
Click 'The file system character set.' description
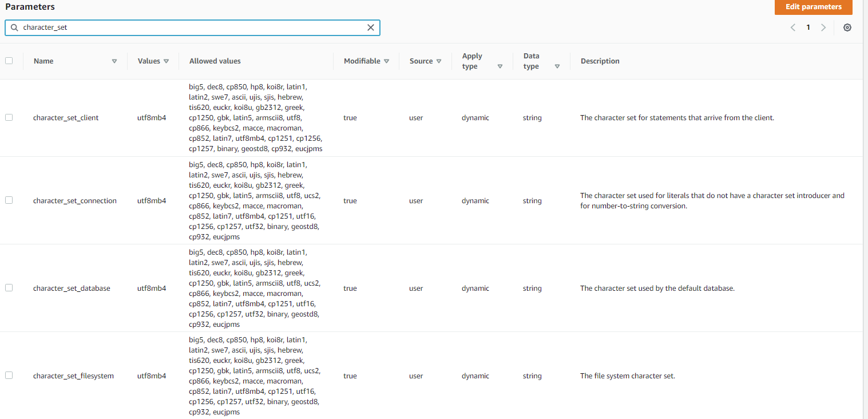(x=628, y=376)
